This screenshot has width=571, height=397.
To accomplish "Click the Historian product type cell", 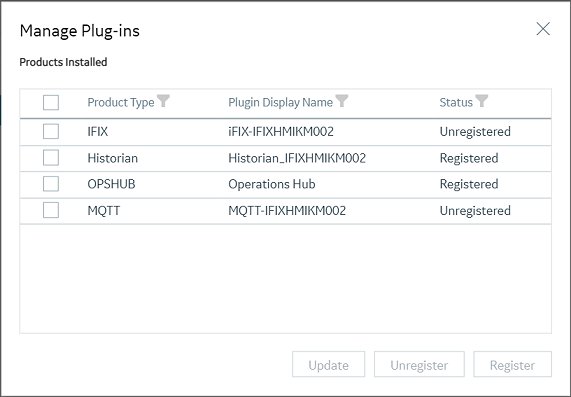I will coord(113,158).
